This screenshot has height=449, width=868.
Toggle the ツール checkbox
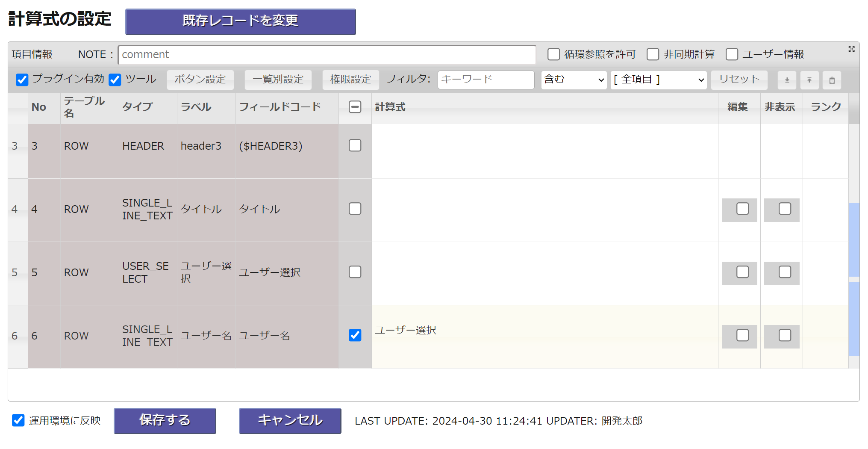[x=115, y=80]
